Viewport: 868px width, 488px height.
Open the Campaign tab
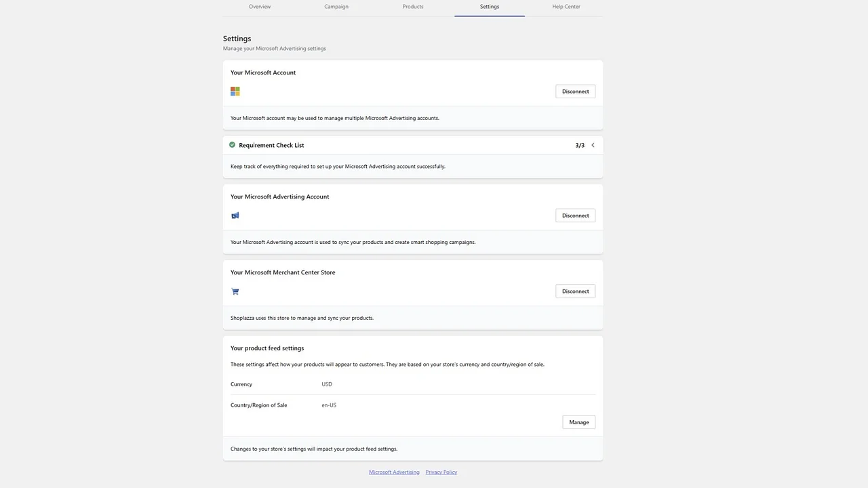pyautogui.click(x=336, y=6)
